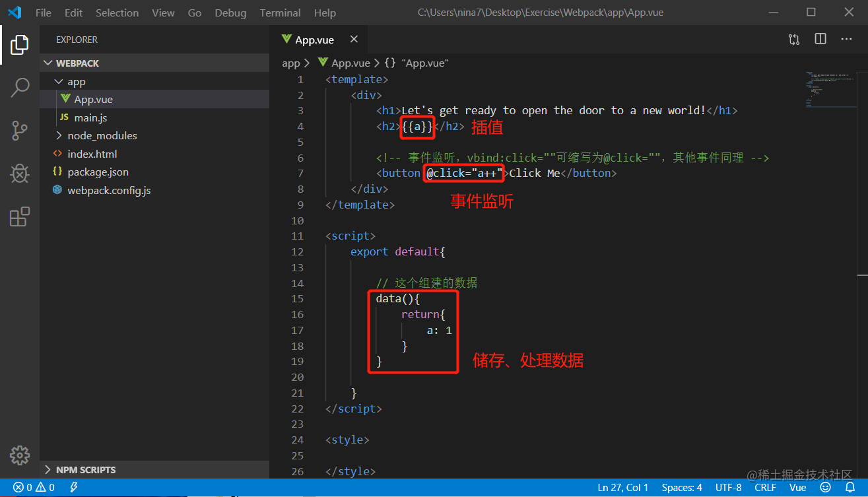Change line endings via CRLF status item
The image size is (868, 497).
point(766,488)
